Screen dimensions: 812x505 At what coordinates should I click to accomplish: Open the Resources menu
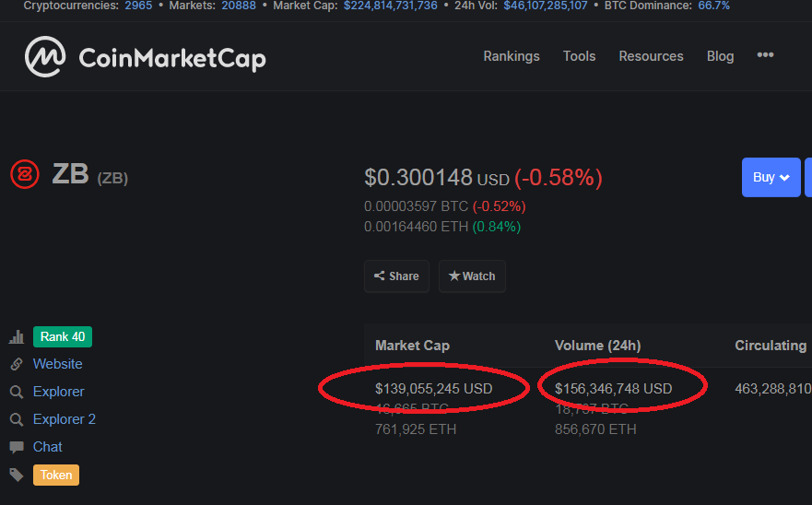(651, 56)
